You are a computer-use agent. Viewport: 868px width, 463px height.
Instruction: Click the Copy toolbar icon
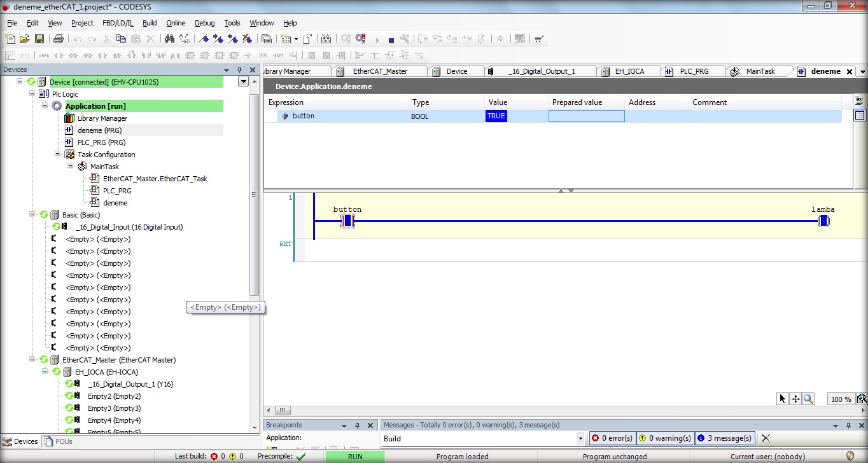point(122,39)
